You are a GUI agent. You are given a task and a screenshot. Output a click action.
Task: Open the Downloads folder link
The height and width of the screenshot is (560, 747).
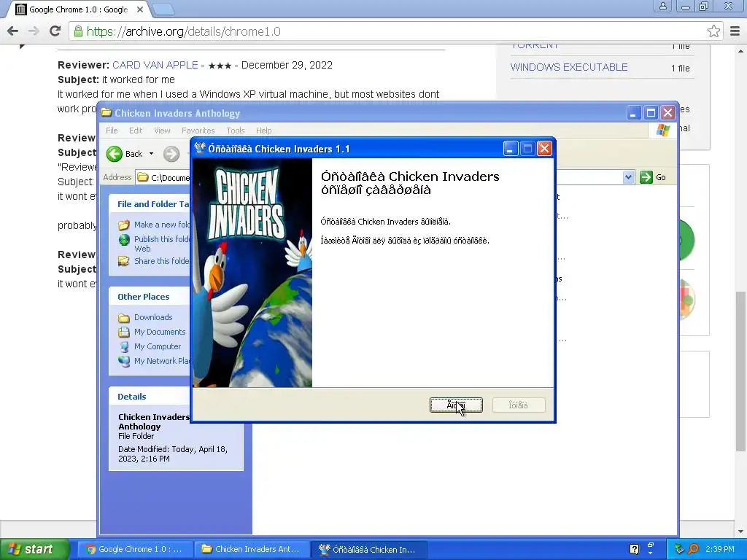(153, 317)
